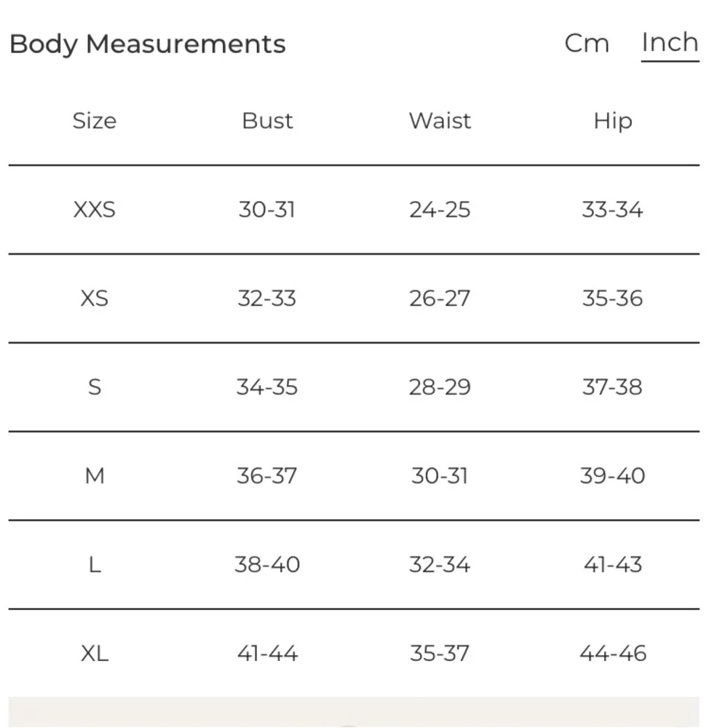Click the gray bar below the table
The height and width of the screenshot is (728, 728).
click(x=354, y=712)
